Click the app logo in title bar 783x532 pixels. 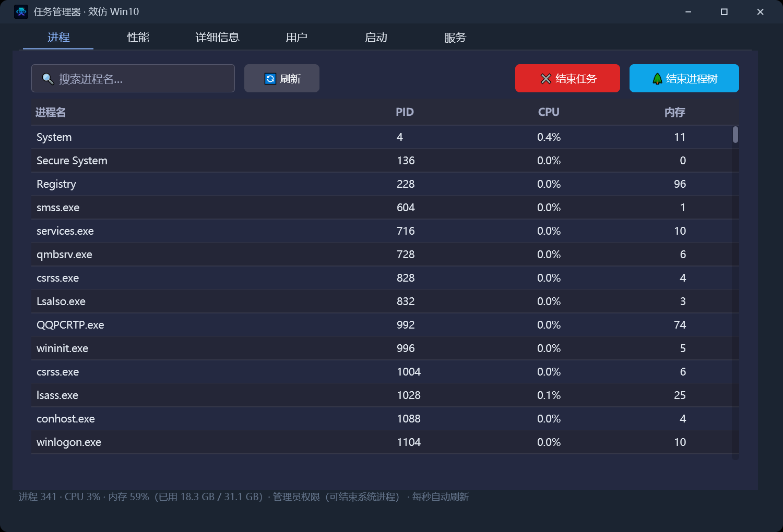pos(21,11)
